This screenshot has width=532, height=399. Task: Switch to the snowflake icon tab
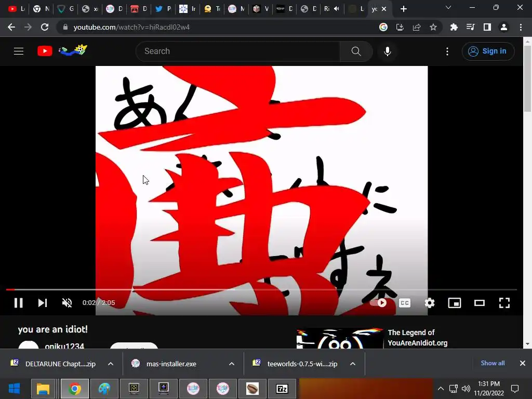pos(187,9)
